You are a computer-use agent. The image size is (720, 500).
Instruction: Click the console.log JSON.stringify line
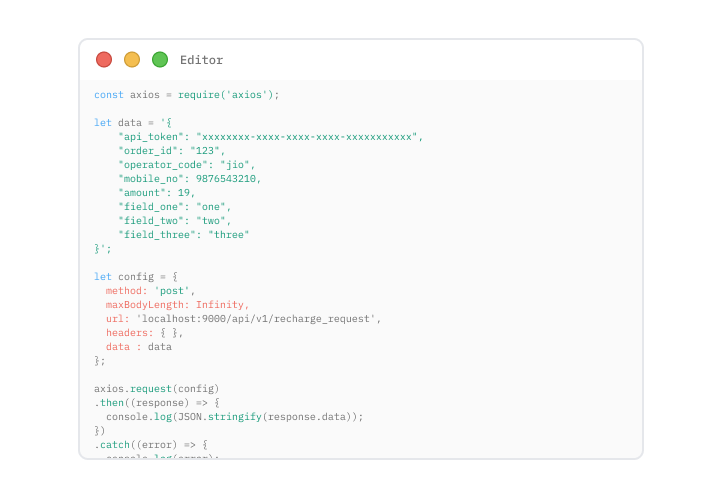point(234,417)
